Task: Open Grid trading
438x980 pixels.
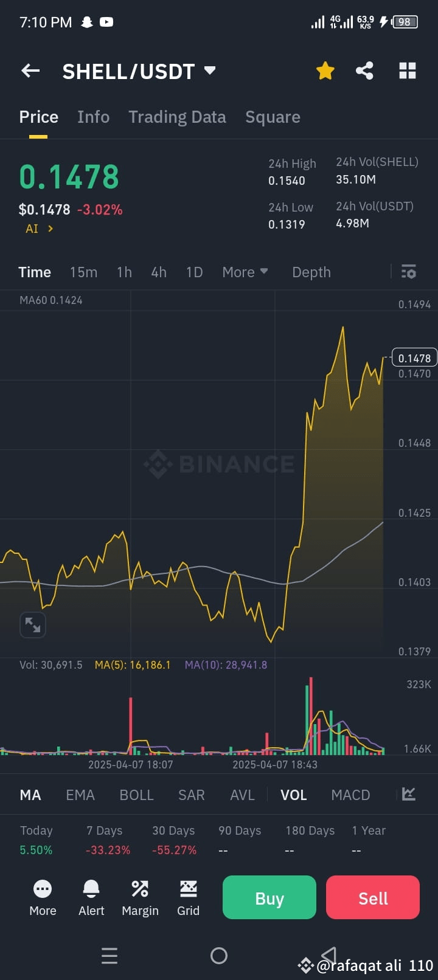Action: pos(188,897)
